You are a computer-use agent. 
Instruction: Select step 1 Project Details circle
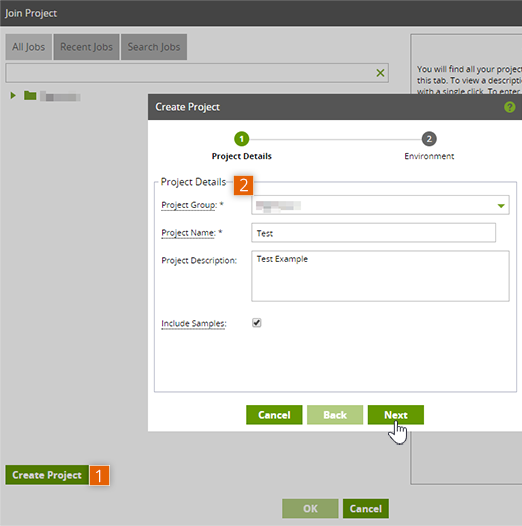coord(242,139)
